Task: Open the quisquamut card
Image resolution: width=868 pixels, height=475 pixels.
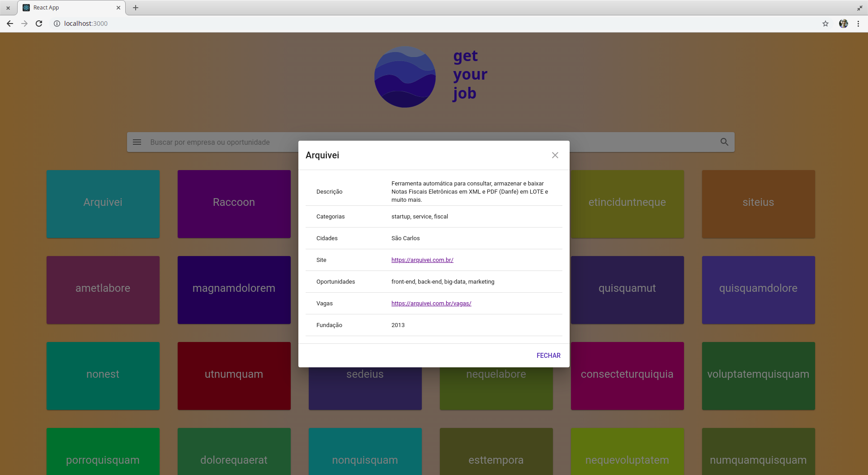Action: pyautogui.click(x=627, y=290)
